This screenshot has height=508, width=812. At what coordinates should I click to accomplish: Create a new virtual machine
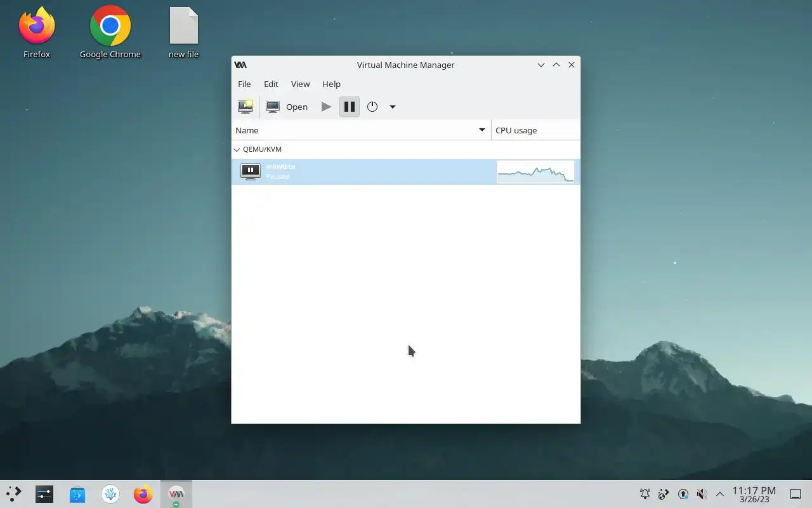pos(246,107)
